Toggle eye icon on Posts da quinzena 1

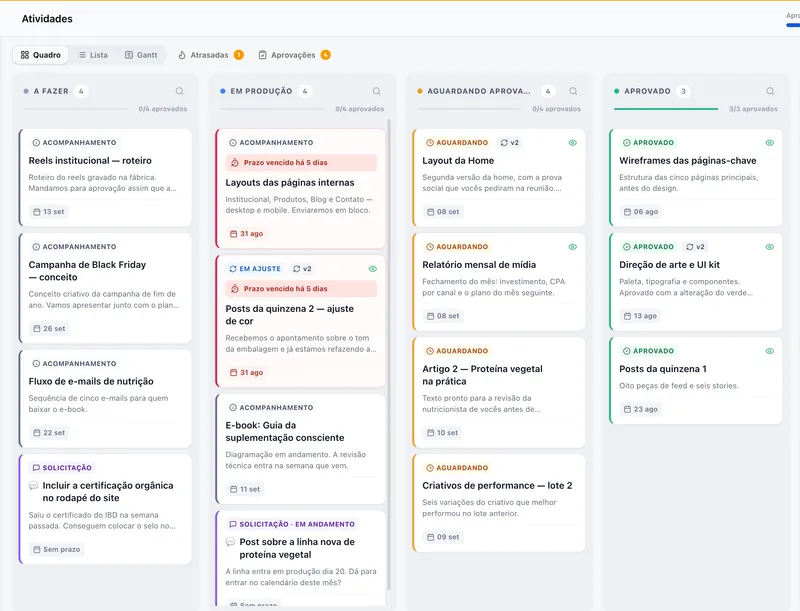click(769, 351)
